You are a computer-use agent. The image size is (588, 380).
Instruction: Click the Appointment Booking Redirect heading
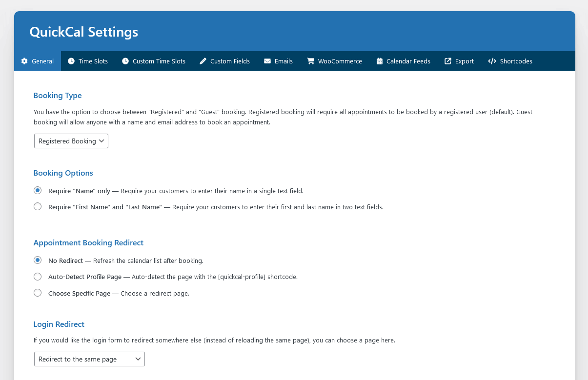click(x=88, y=243)
